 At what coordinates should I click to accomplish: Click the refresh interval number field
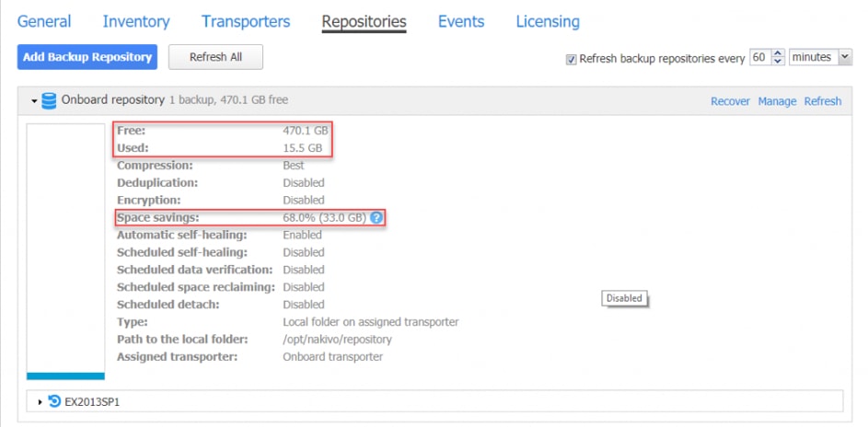[x=759, y=58]
